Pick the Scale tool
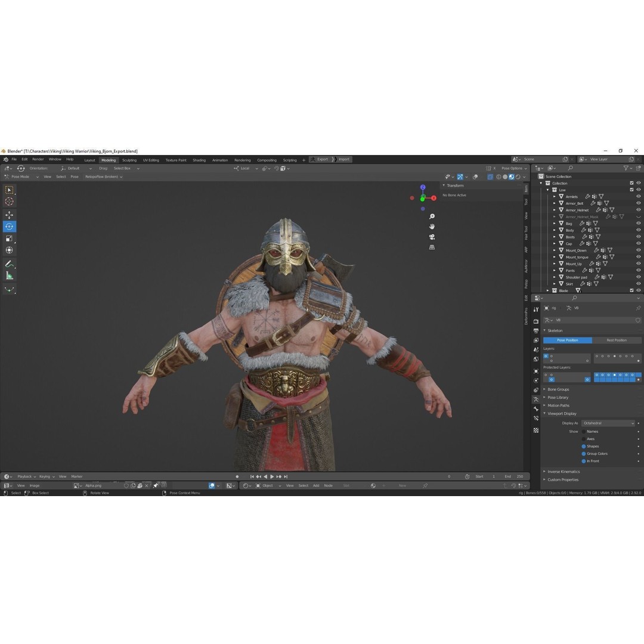 coord(9,238)
